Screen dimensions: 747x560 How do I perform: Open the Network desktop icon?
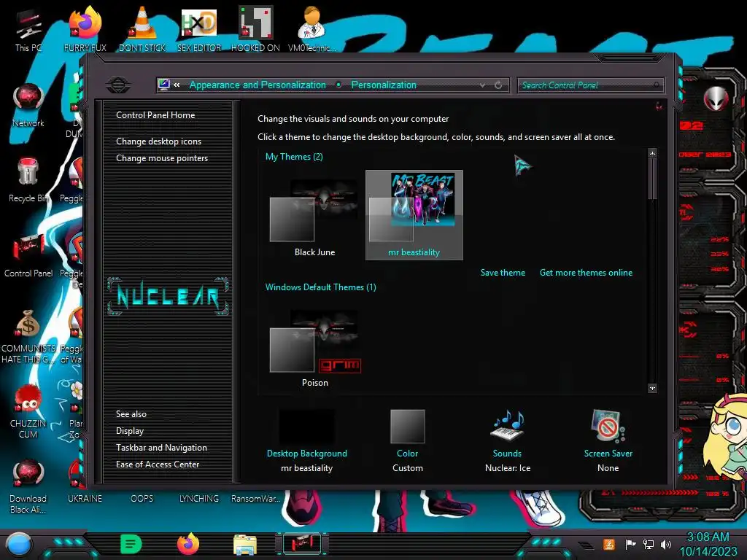click(28, 105)
